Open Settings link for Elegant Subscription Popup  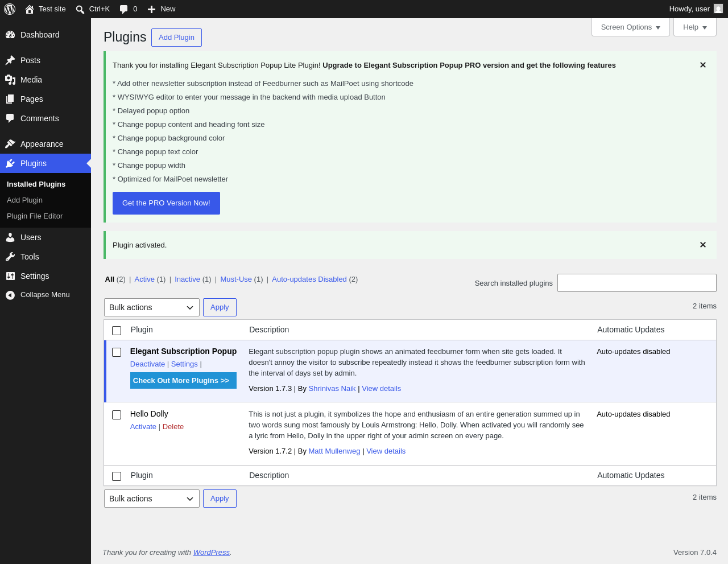184,364
